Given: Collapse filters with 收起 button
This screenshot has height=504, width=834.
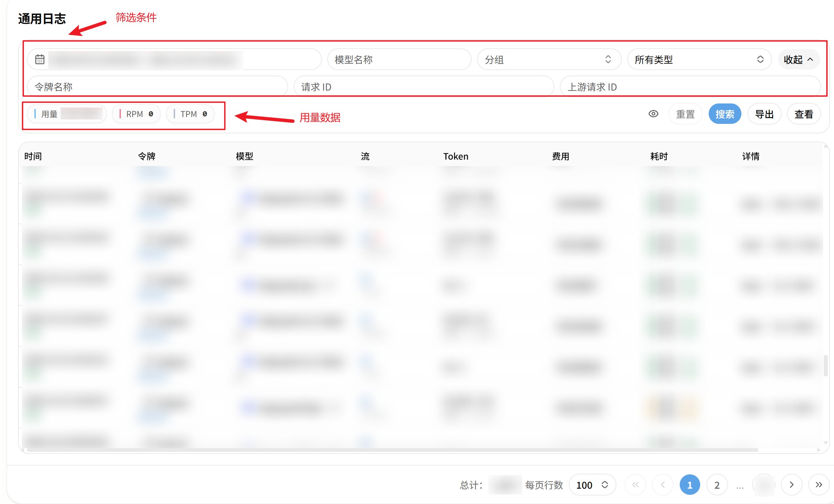Looking at the screenshot, I should click(x=799, y=59).
